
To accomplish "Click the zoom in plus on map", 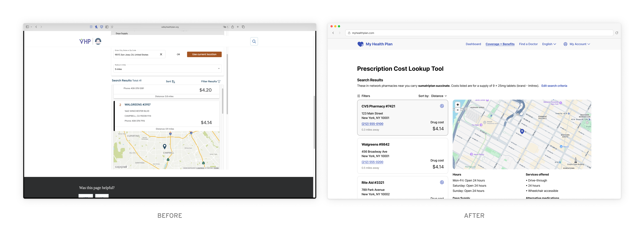I will [x=458, y=105].
